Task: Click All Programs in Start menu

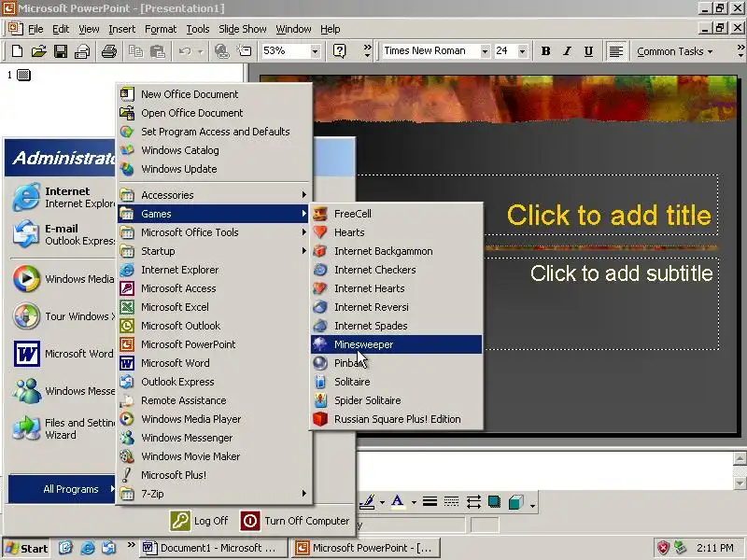Action: coord(62,489)
